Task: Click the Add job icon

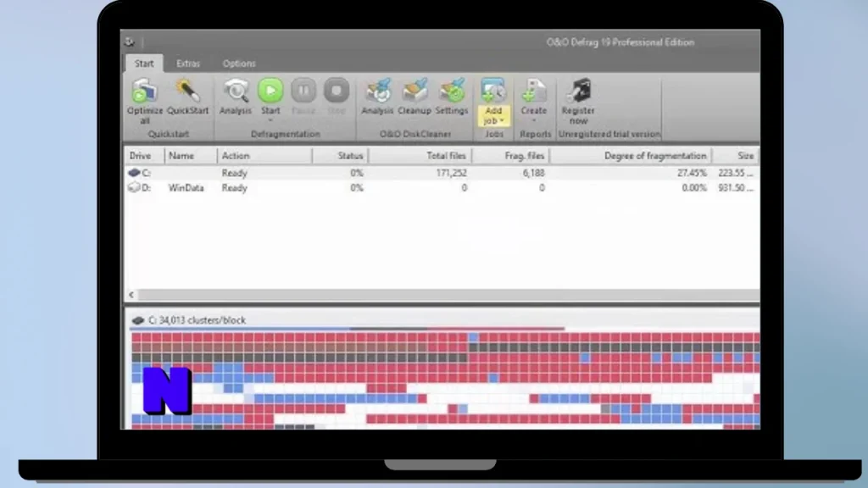Action: click(493, 91)
